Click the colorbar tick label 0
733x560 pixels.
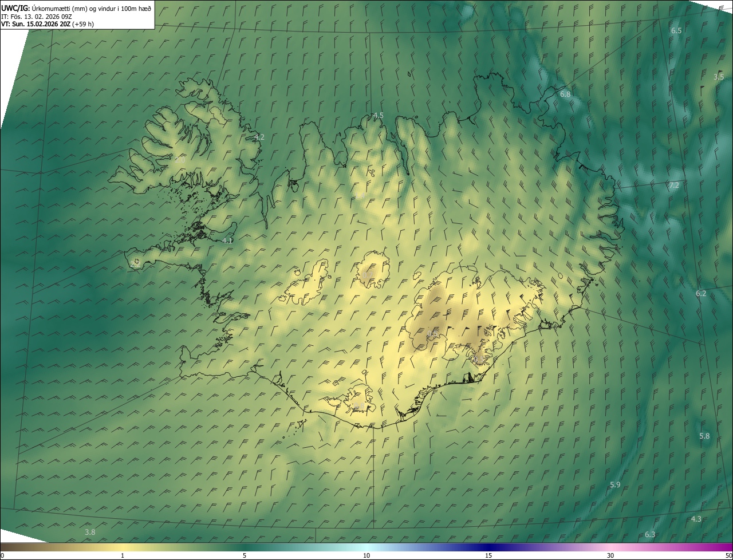click(x=2, y=555)
